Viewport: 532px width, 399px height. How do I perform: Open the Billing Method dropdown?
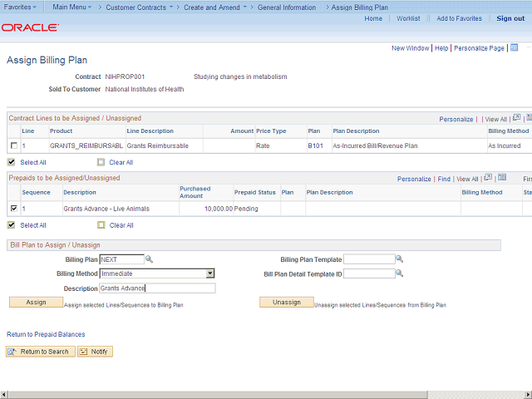click(x=210, y=273)
